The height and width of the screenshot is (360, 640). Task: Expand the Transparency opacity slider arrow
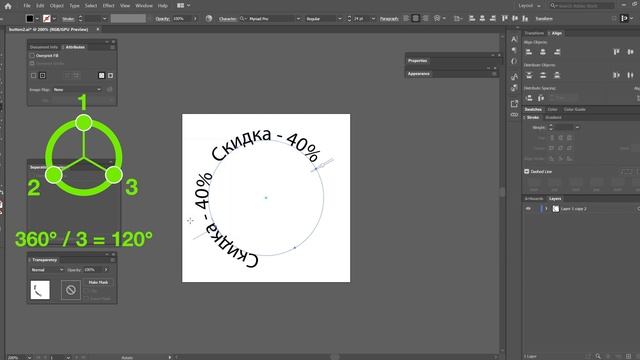(106, 270)
